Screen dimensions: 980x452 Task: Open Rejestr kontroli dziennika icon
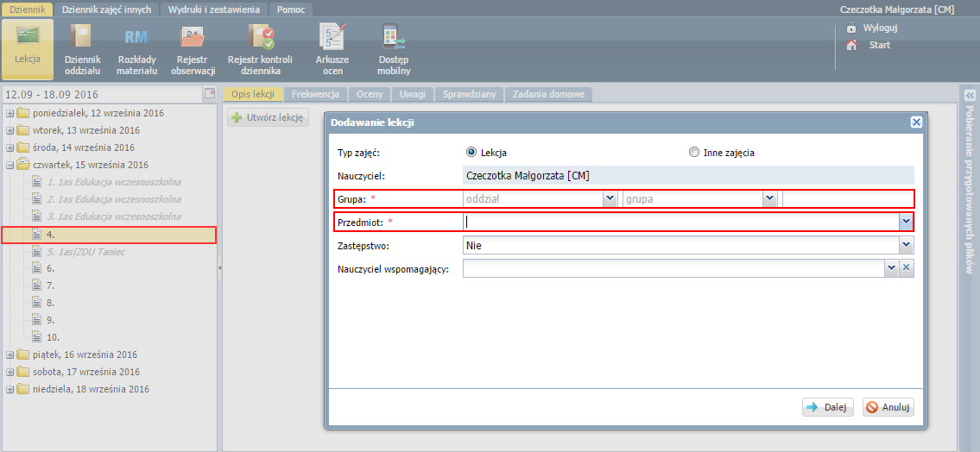click(260, 36)
